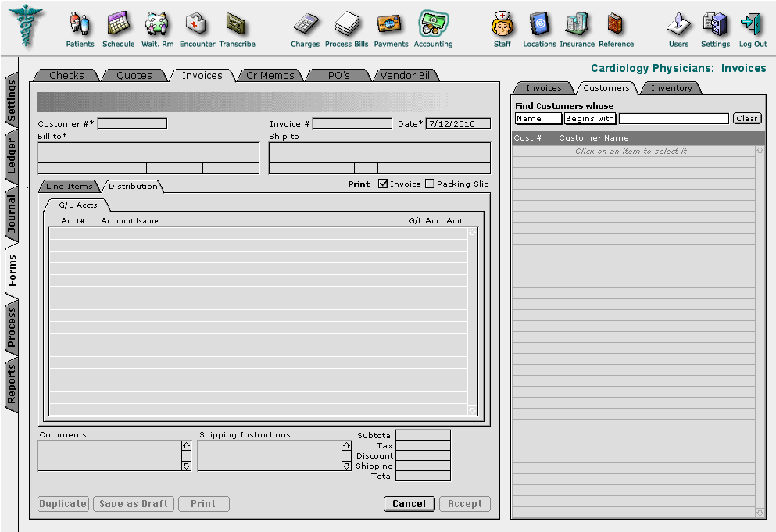Open the vertical Process side tab
This screenshot has width=776, height=532.
coord(12,327)
